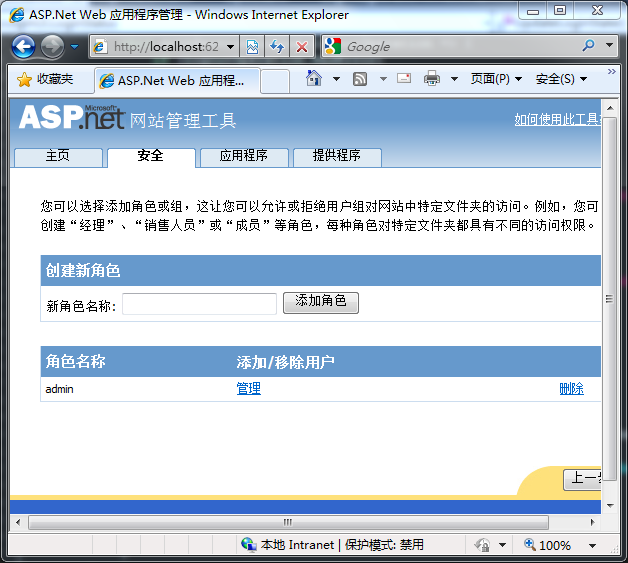Click the vertical scrollbar up arrow
The image size is (628, 563).
click(x=610, y=108)
